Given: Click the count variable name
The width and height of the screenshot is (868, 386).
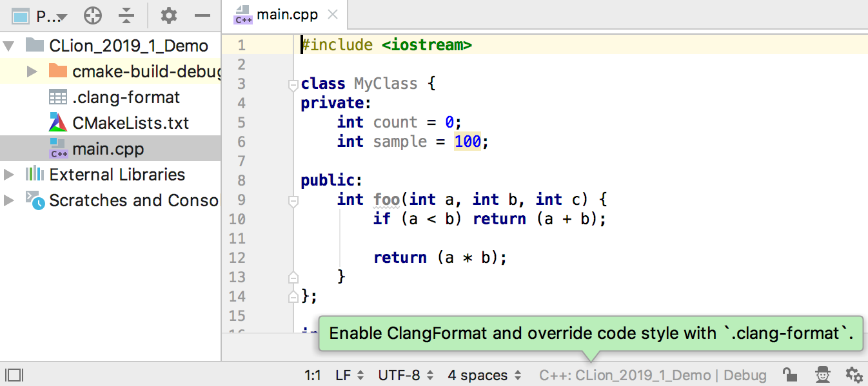Looking at the screenshot, I should pos(395,122).
